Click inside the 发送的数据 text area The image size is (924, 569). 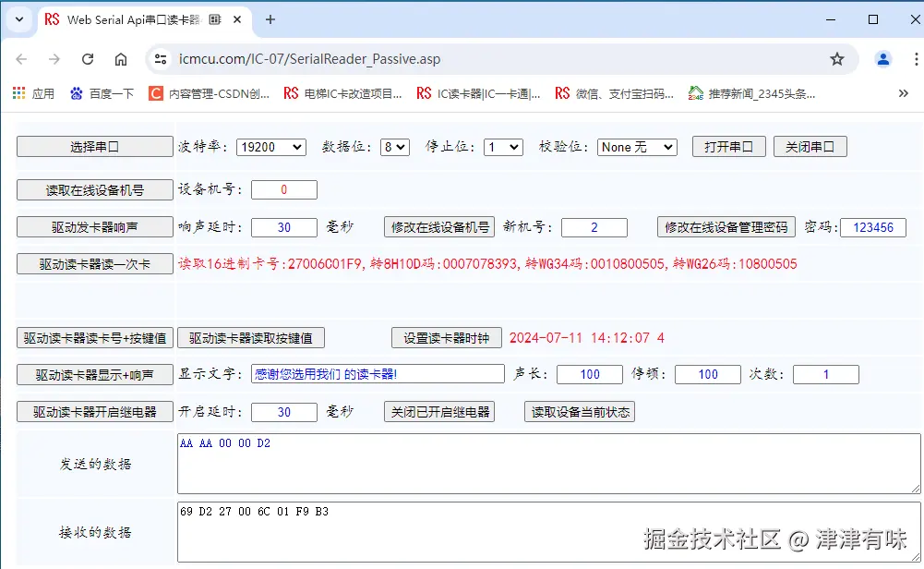(548, 464)
